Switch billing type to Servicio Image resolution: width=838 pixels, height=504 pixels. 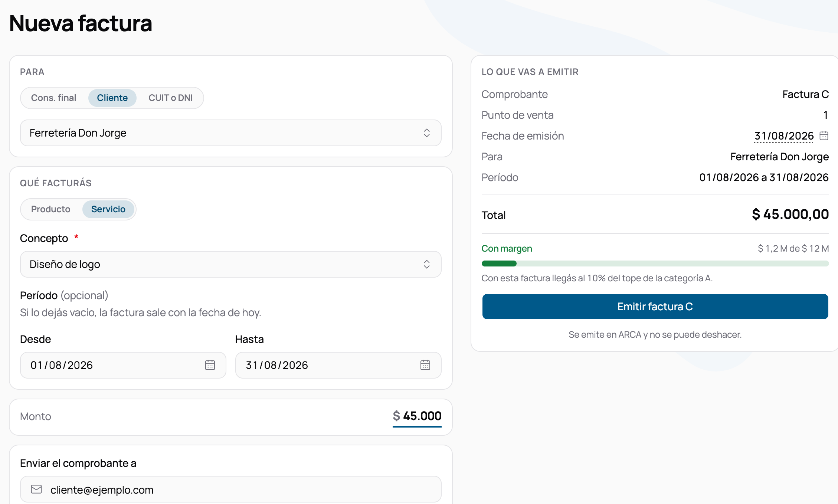point(108,209)
